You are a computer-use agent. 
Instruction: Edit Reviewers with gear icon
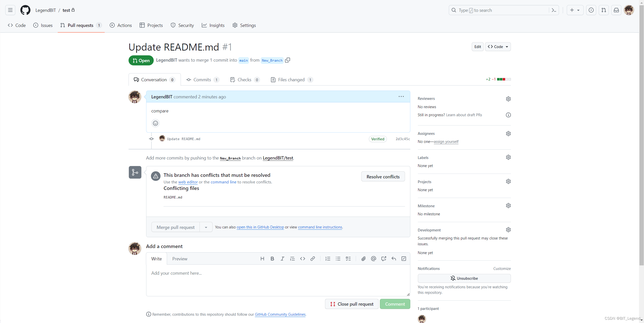[508, 99]
